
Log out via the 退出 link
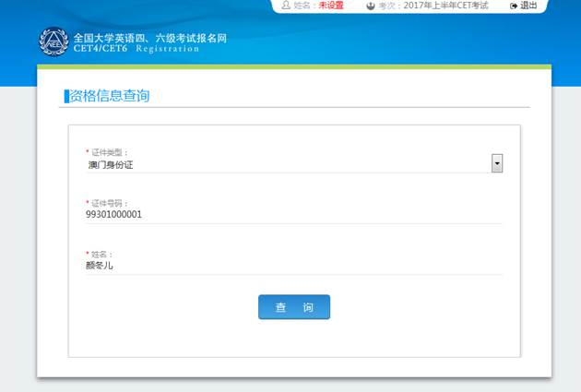(528, 6)
